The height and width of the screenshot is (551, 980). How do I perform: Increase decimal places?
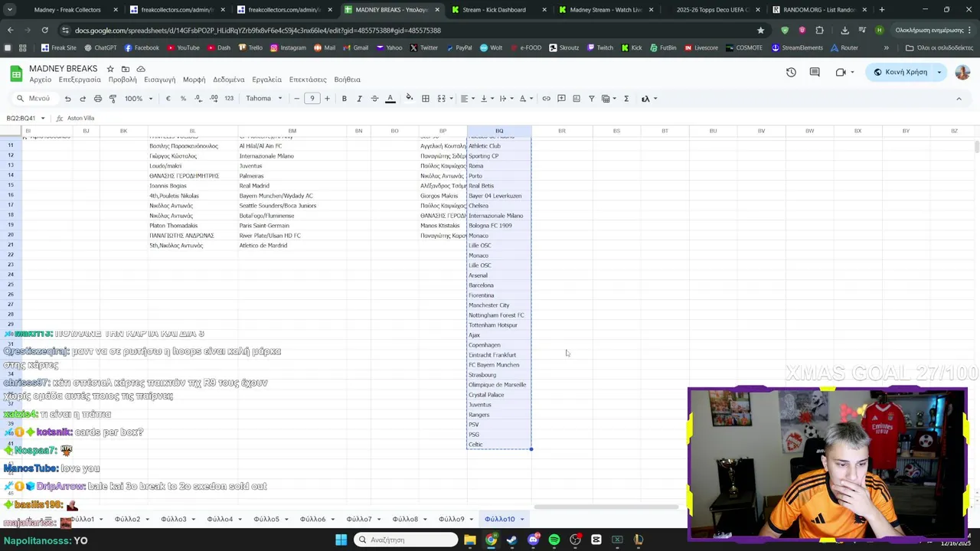coord(214,99)
